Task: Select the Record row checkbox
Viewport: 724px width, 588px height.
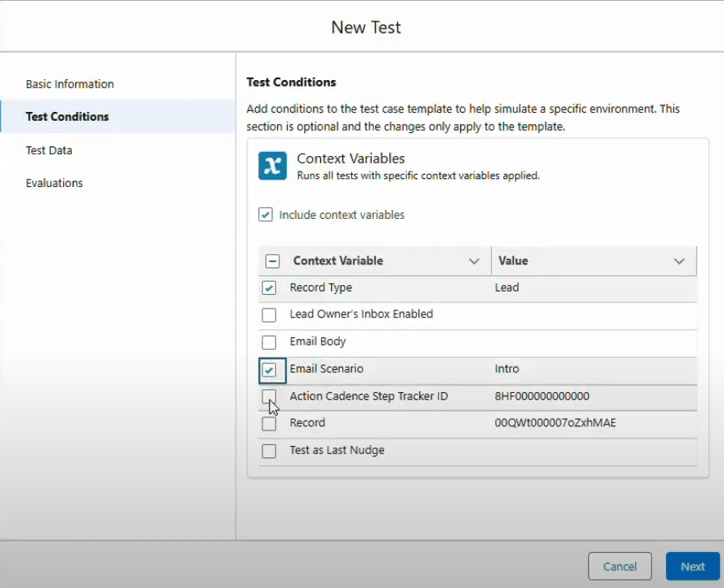Action: pyautogui.click(x=269, y=424)
